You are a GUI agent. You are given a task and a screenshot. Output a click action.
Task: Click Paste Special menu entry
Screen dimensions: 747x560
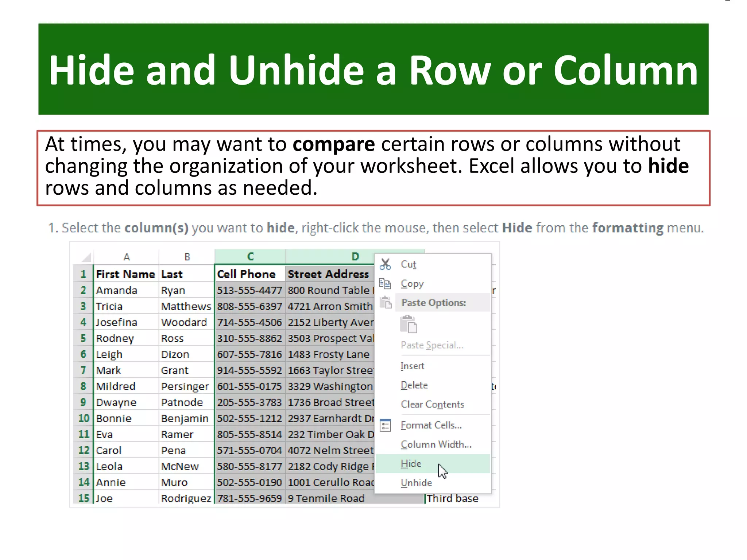[x=432, y=345]
